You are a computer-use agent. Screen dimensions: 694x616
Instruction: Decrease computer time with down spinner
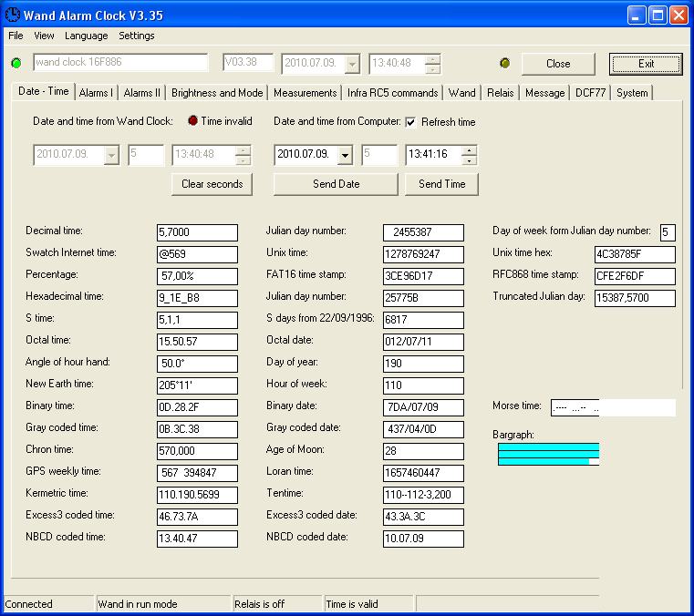click(x=469, y=159)
